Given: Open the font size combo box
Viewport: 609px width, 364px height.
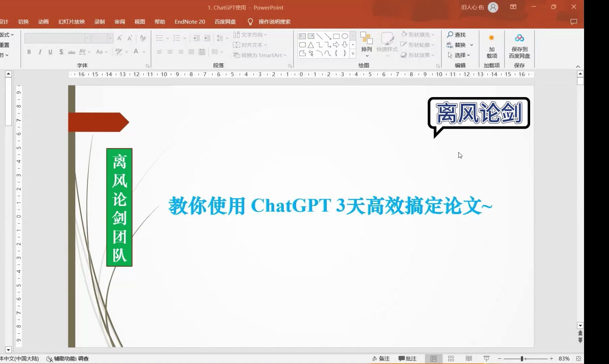Looking at the screenshot, I should pyautogui.click(x=102, y=38).
